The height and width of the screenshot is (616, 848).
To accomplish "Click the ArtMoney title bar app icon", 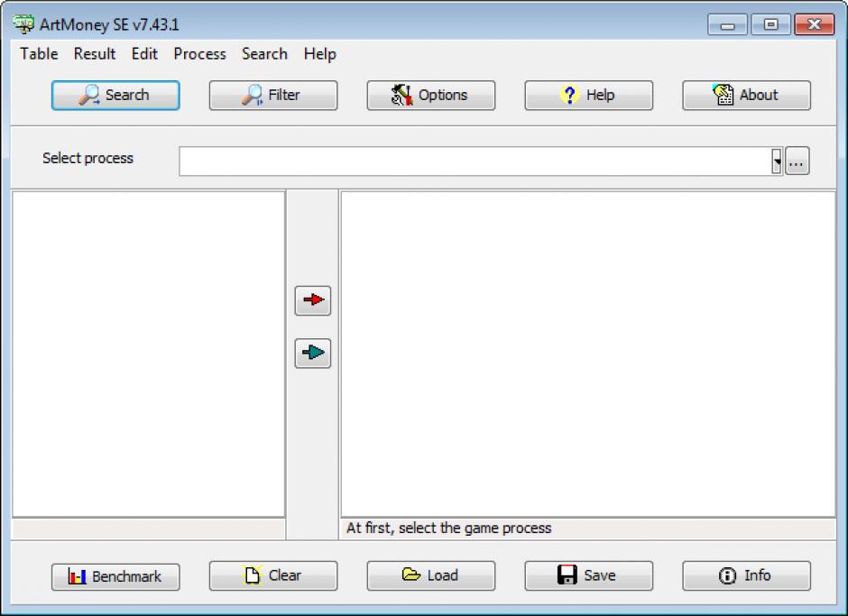I will pyautogui.click(x=23, y=23).
